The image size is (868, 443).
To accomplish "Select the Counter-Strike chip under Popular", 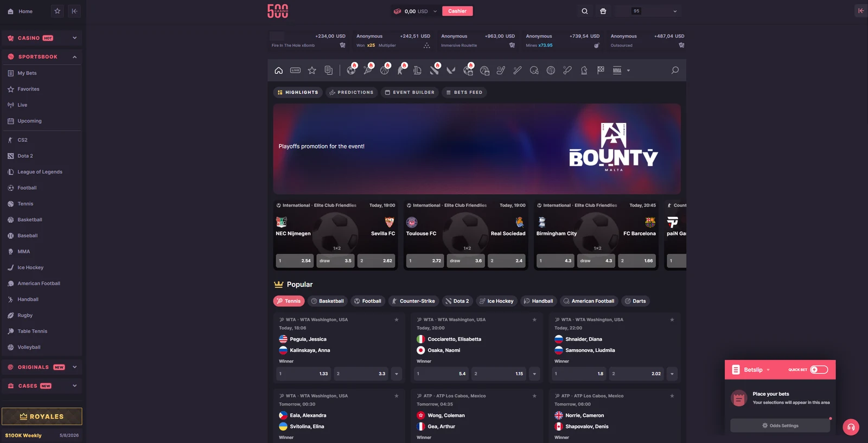I will [x=413, y=301].
